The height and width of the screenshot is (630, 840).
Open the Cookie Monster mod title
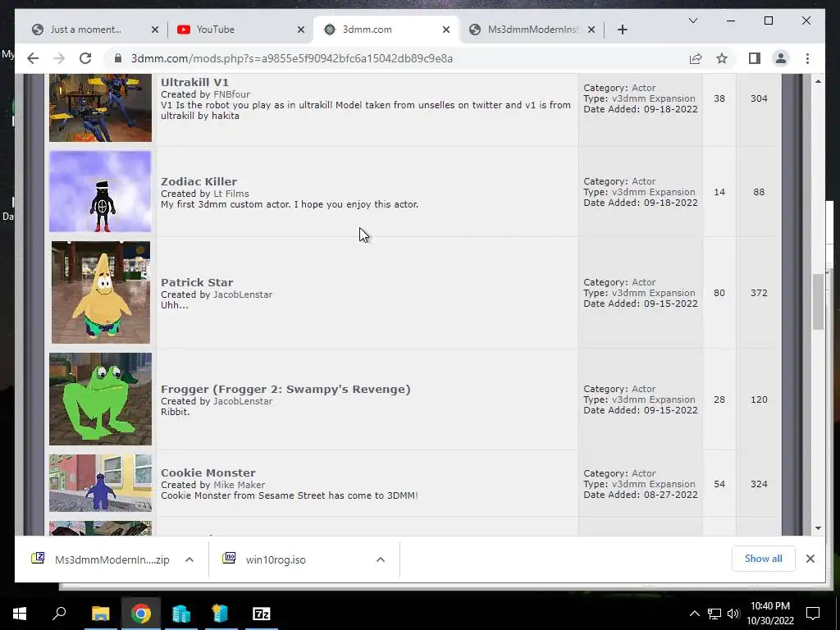[x=208, y=472]
